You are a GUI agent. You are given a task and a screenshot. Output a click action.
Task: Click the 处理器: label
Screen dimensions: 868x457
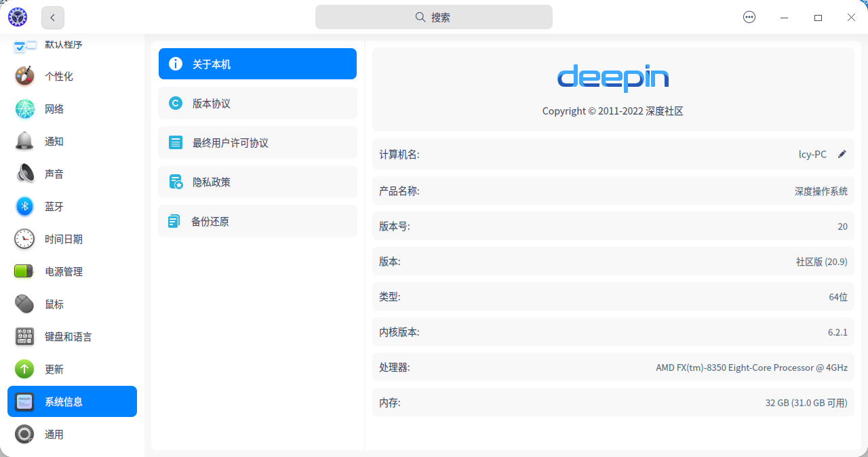(395, 367)
